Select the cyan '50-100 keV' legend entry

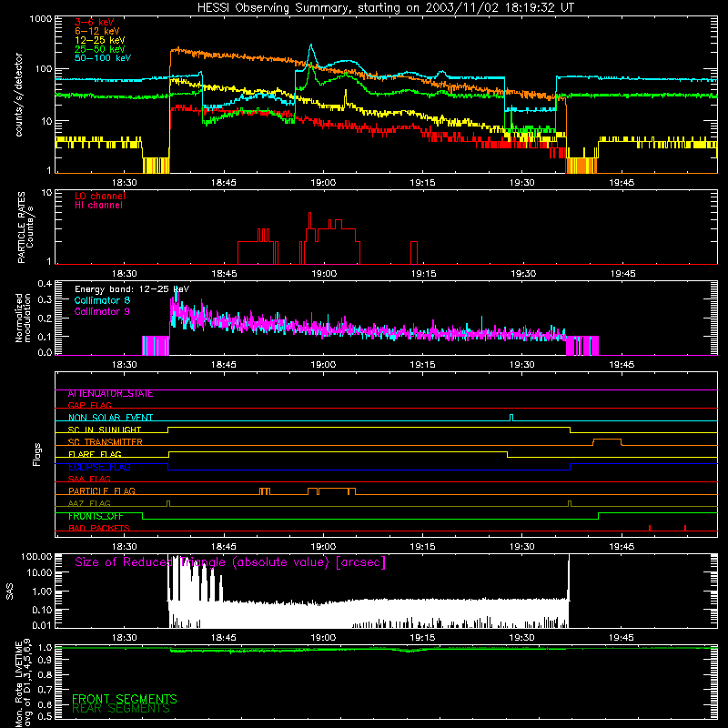(103, 58)
